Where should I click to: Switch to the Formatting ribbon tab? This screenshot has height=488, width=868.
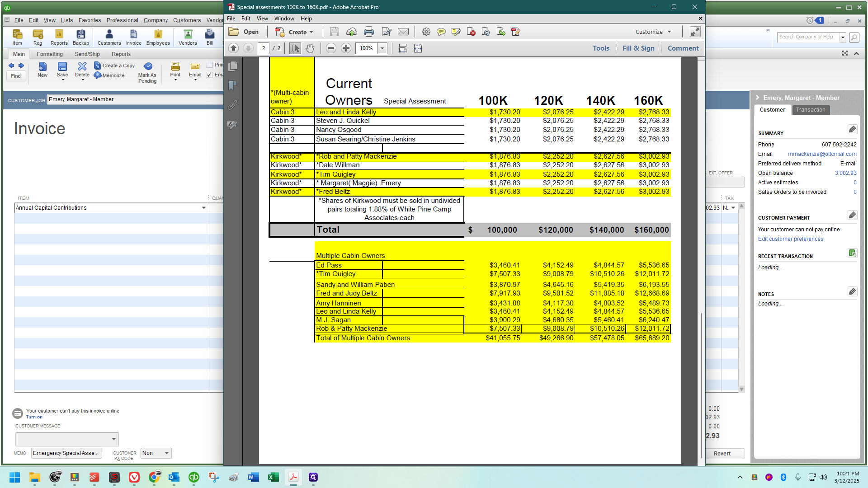(50, 54)
